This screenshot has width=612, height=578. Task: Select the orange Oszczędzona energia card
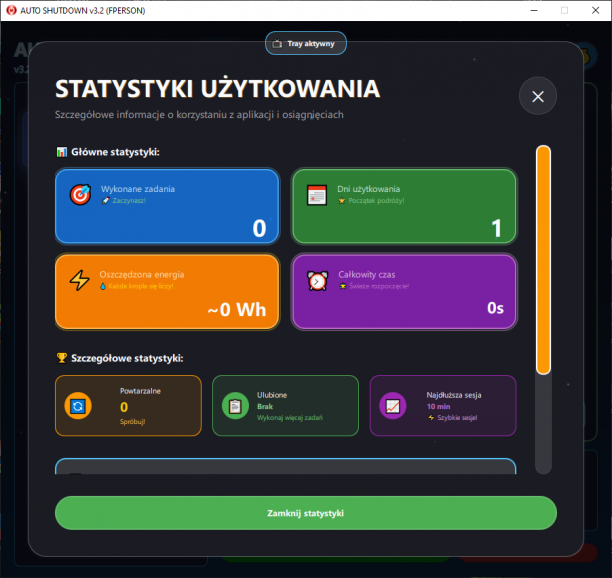(167, 292)
